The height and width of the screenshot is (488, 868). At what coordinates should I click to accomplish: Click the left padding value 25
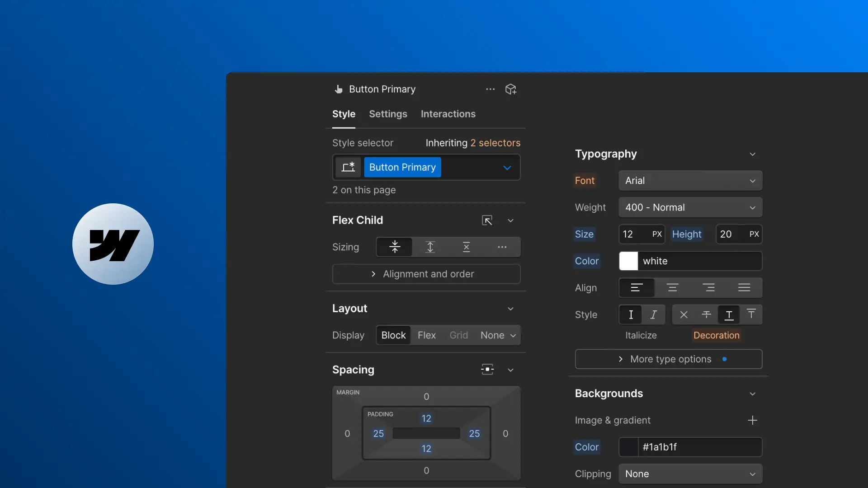378,434
